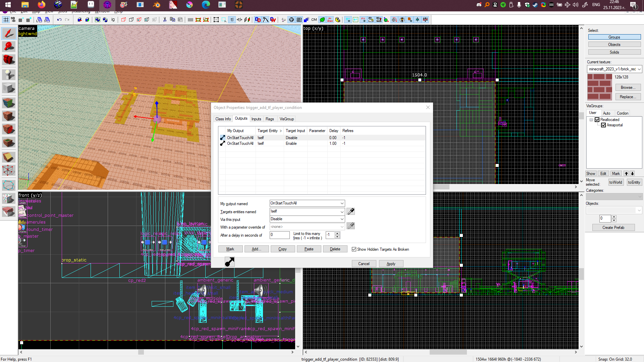
Task: Increase the prefab object count spinner
Action: [614, 217]
